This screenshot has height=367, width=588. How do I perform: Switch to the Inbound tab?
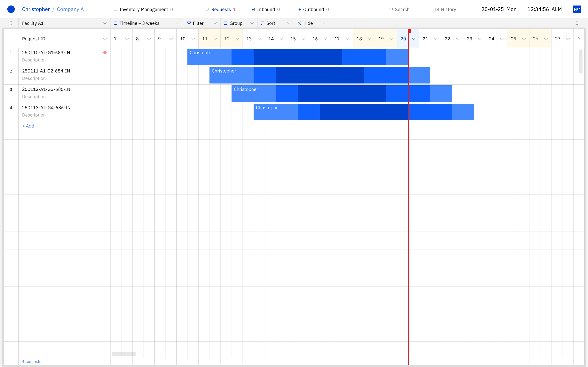click(266, 9)
